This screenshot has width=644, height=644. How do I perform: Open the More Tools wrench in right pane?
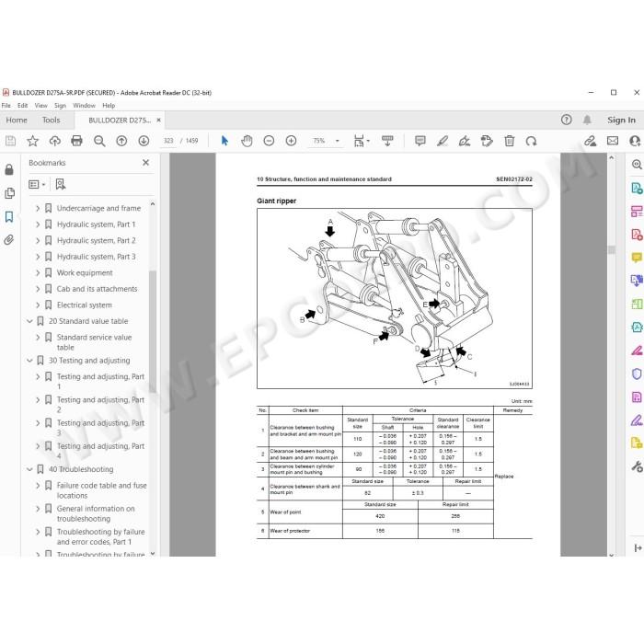637,466
